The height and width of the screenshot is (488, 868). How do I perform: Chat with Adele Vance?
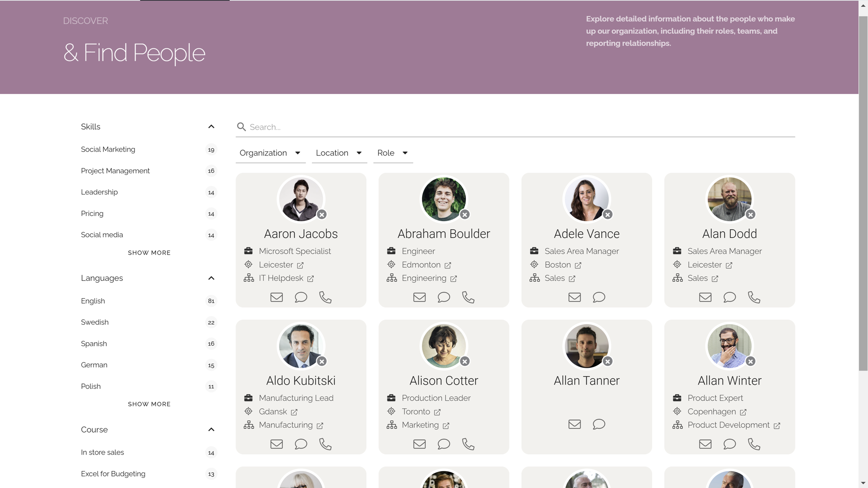[x=599, y=297]
